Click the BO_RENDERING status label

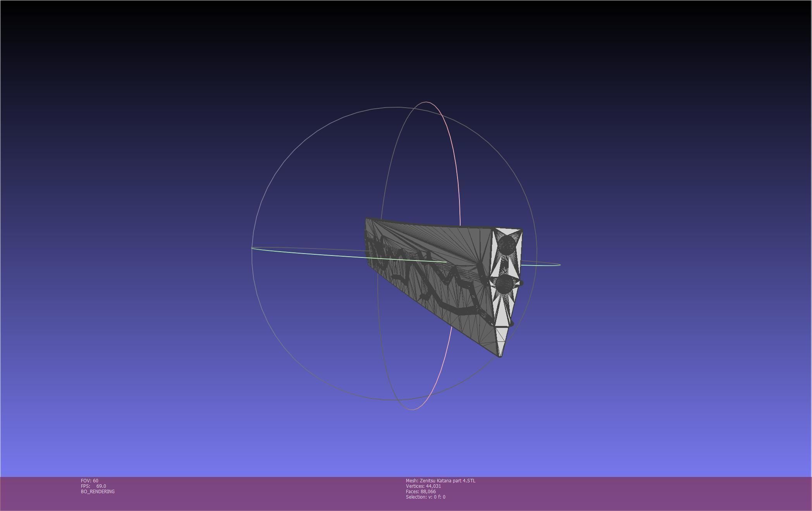tap(98, 491)
